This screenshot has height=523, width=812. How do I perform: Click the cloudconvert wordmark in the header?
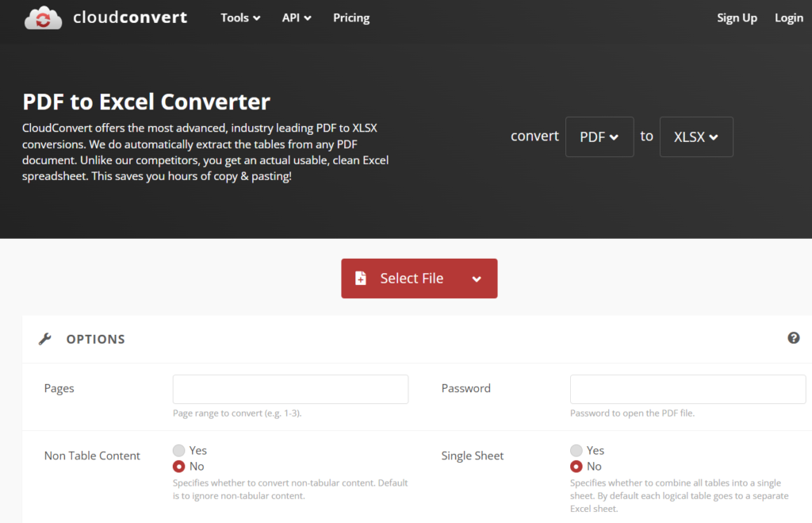pyautogui.click(x=129, y=17)
